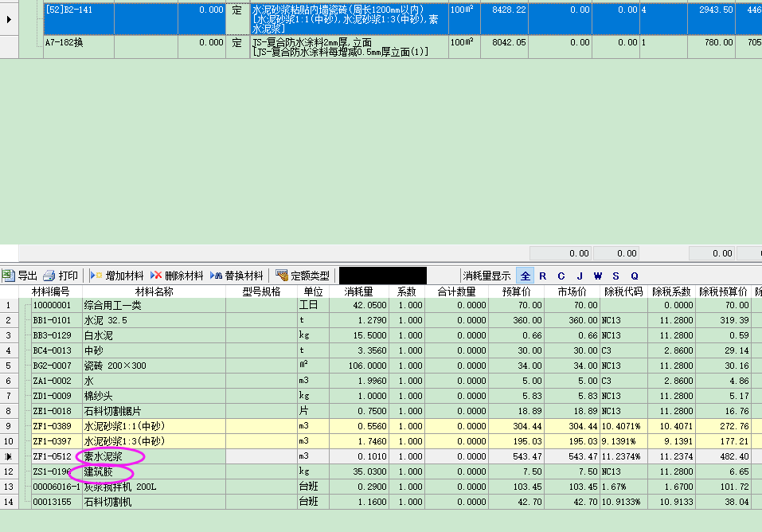Click the 市场价 column header

tap(572, 291)
